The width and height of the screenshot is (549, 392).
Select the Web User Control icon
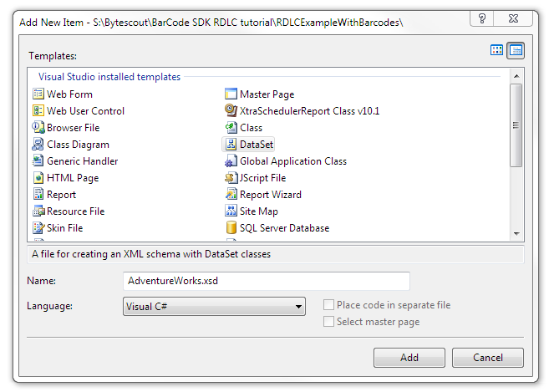click(x=38, y=110)
